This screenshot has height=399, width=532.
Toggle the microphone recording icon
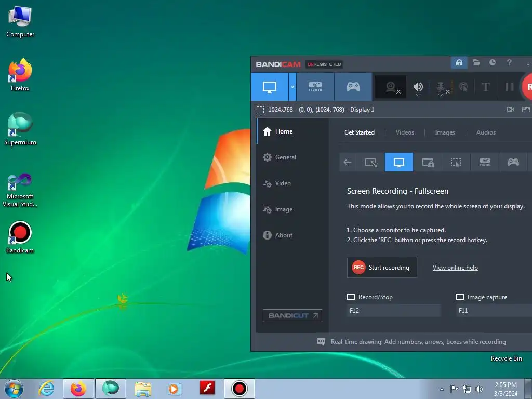[441, 87]
